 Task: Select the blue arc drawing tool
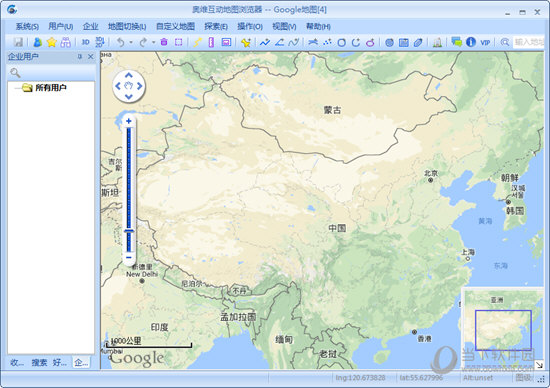tap(356, 42)
